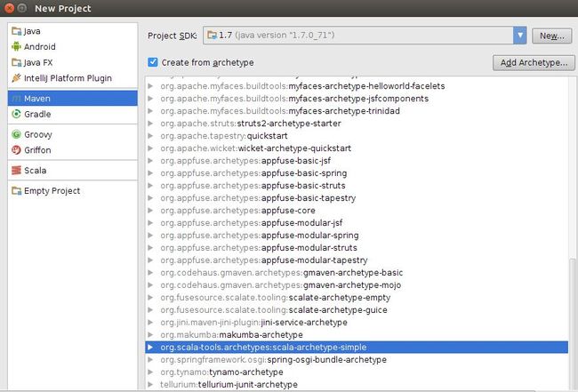The image size is (578, 392).
Task: Close the New Project dialog
Action: pyautogui.click(x=10, y=8)
